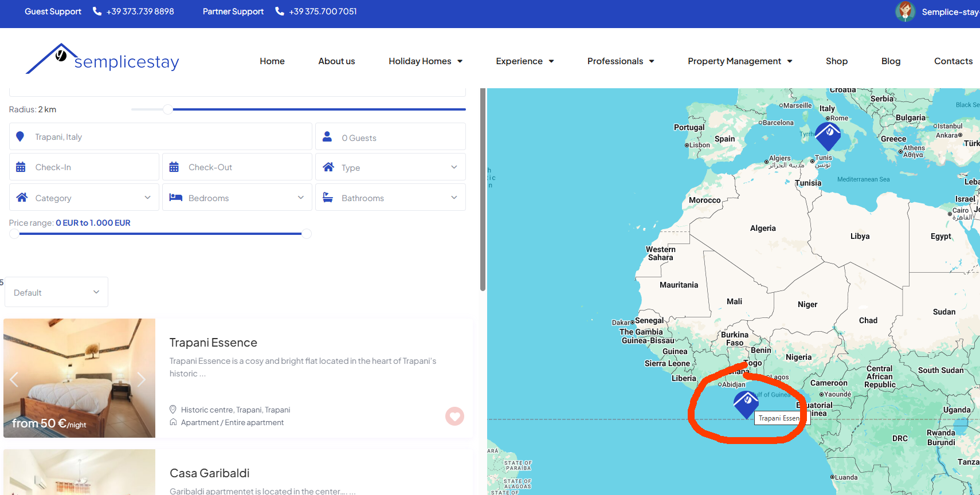Open the Default sort dropdown
This screenshot has height=495, width=980.
pyautogui.click(x=56, y=292)
